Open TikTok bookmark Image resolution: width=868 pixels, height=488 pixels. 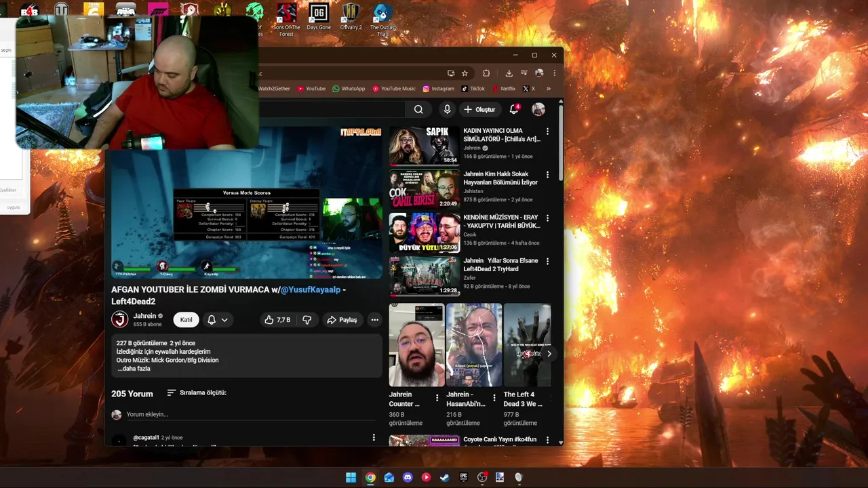pos(473,89)
